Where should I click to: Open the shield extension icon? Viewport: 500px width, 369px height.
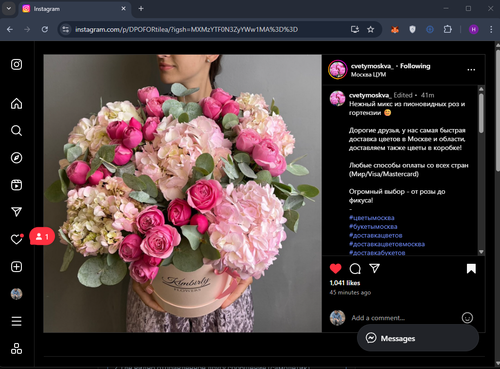pyautogui.click(x=412, y=30)
